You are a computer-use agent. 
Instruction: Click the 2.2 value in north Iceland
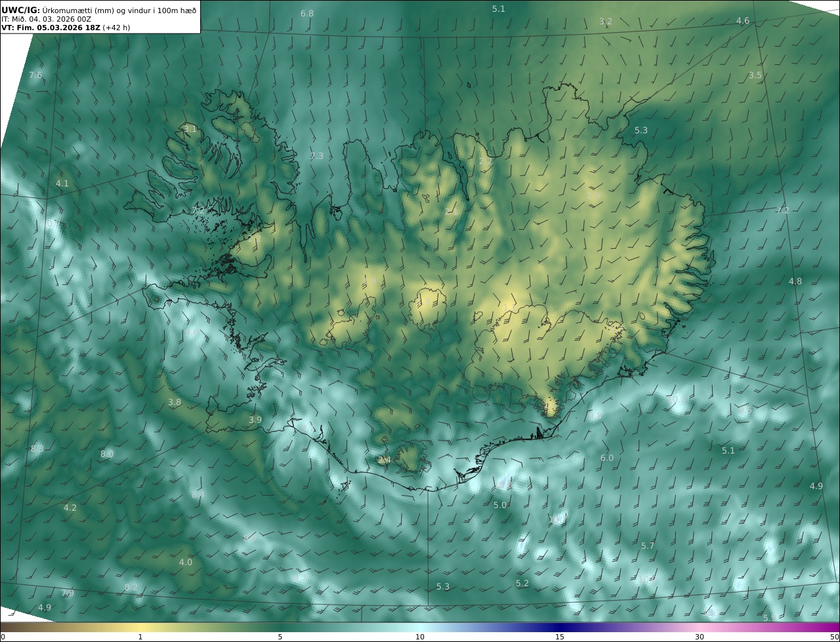tap(486, 161)
